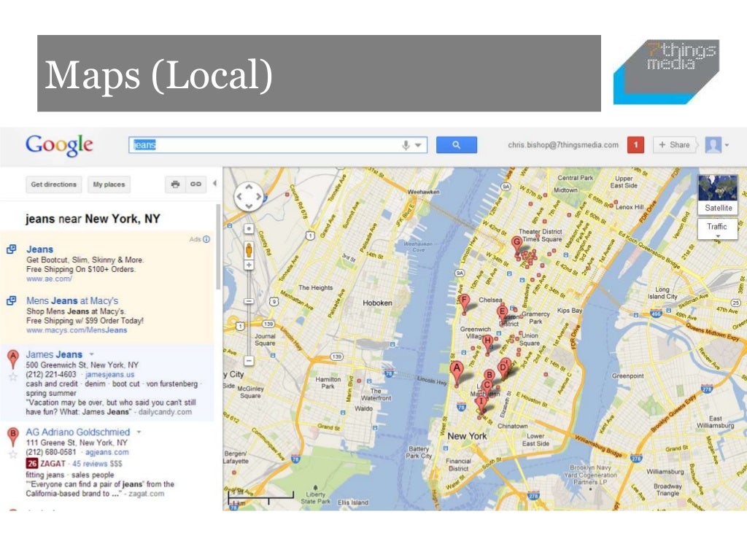Open the www.ae.com/ link
This screenshot has height=560, width=747.
click(x=49, y=279)
